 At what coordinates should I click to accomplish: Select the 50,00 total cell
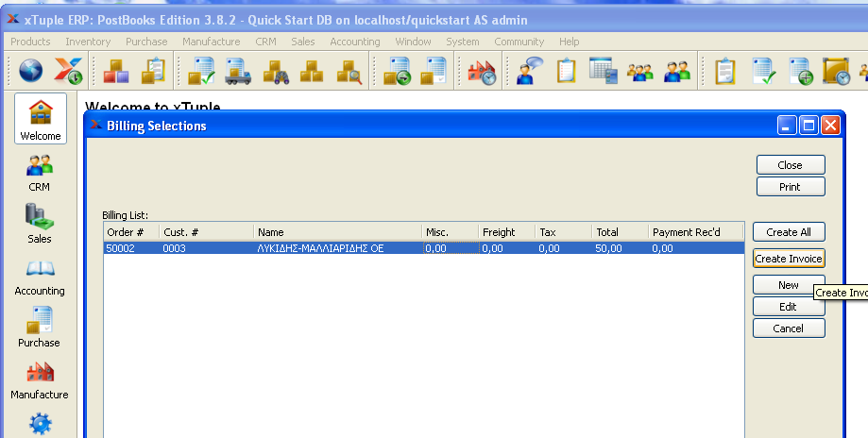click(620, 248)
